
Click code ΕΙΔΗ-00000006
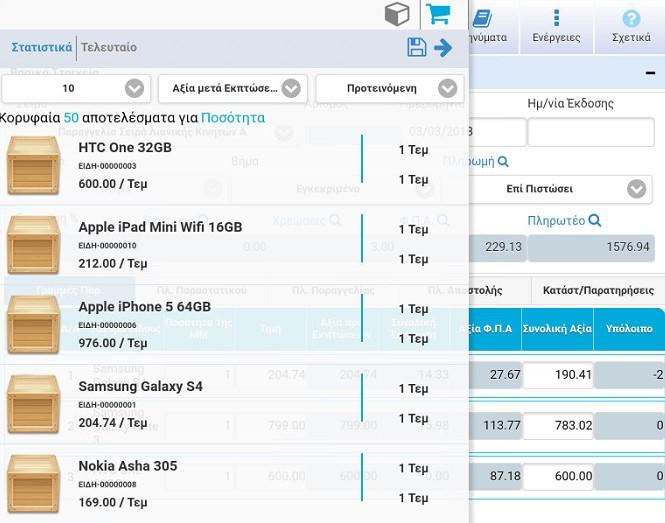coord(107,325)
